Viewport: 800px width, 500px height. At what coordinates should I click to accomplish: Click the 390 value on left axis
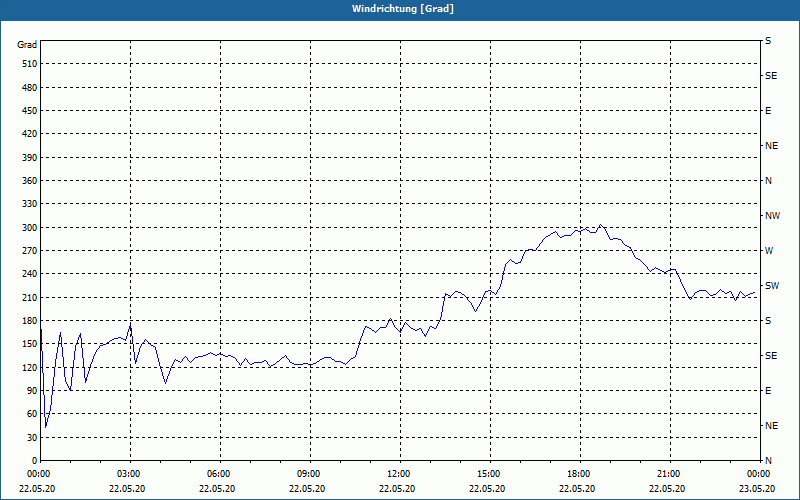click(x=30, y=158)
